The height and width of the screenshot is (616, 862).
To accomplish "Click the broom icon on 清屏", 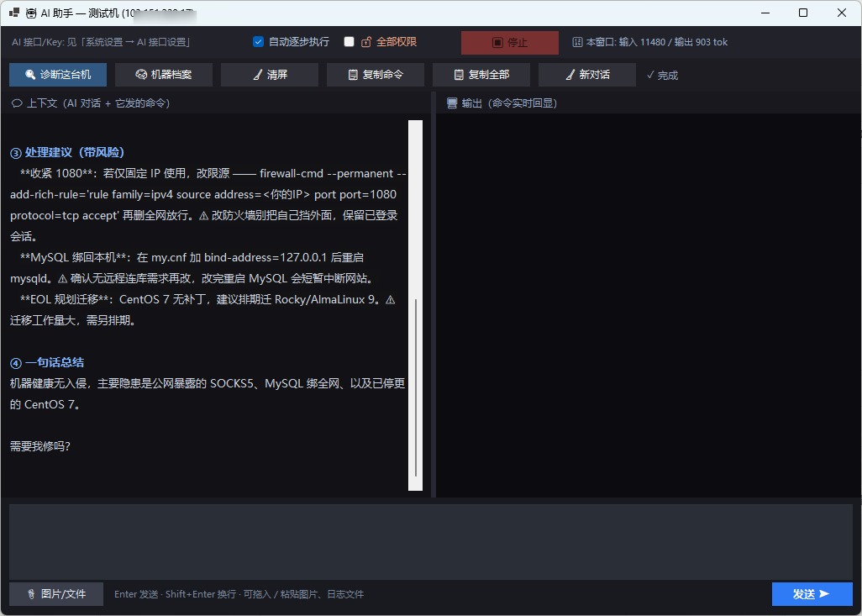I will click(258, 75).
